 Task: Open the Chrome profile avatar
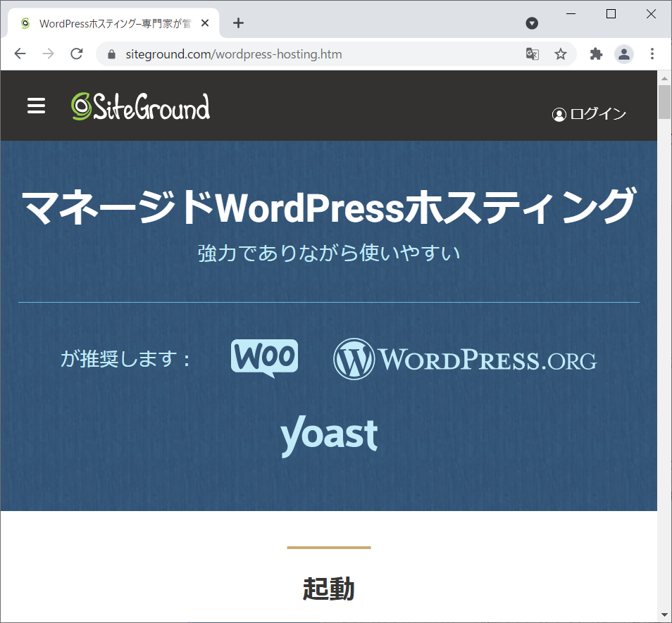point(623,54)
